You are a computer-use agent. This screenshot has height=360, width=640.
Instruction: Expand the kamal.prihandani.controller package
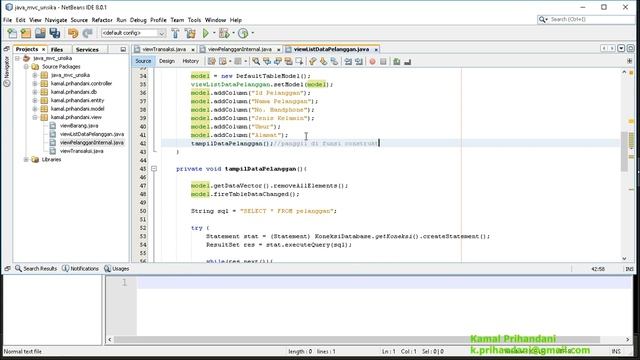(x=35, y=84)
